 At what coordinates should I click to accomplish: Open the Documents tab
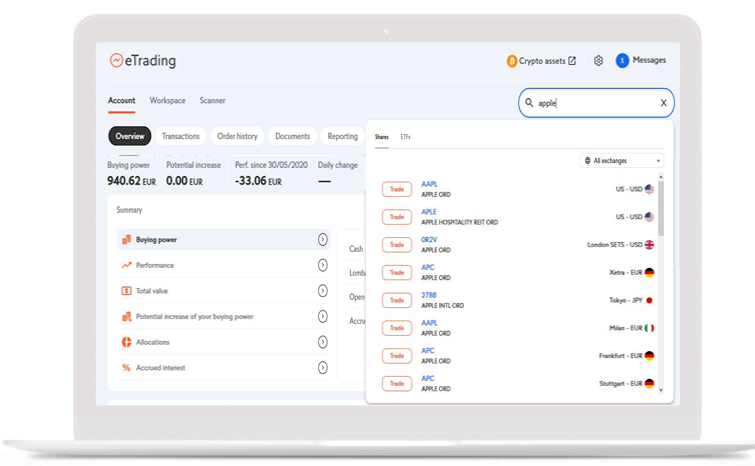tap(292, 136)
